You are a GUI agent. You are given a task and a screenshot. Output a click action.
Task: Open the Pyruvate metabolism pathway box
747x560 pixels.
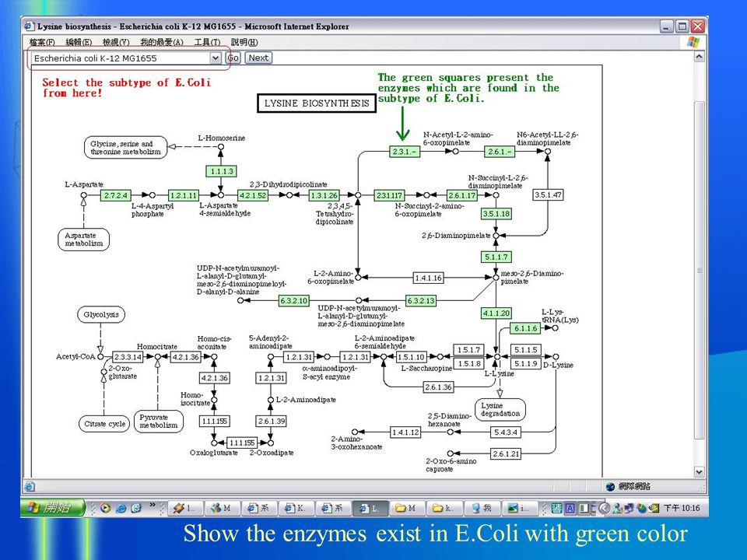[x=159, y=422]
